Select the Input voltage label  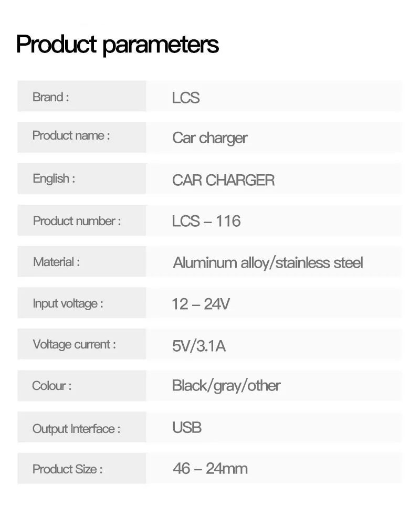click(x=68, y=303)
